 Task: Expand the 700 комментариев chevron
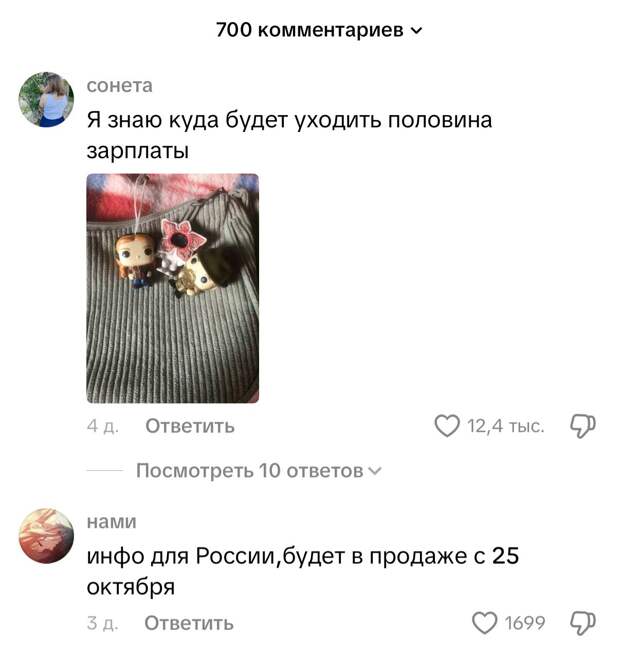(x=416, y=31)
